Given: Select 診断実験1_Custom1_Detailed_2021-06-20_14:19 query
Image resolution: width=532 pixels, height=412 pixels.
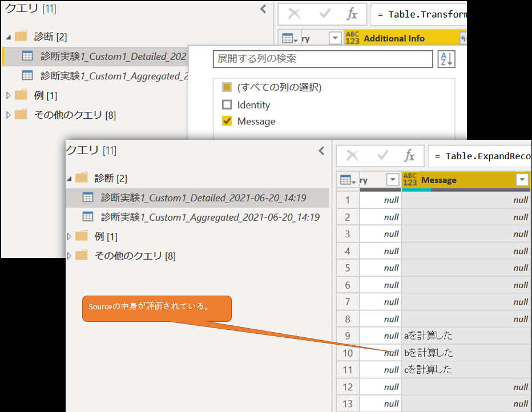Looking at the screenshot, I should coord(198,197).
